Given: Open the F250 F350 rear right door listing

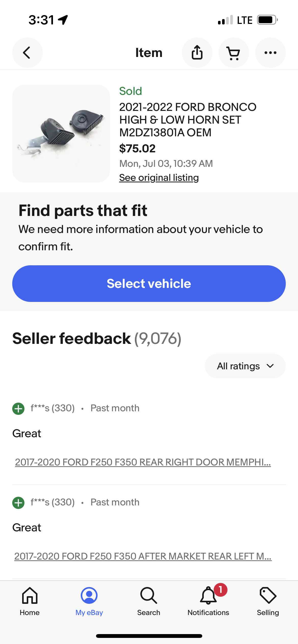Looking at the screenshot, I should 143,462.
